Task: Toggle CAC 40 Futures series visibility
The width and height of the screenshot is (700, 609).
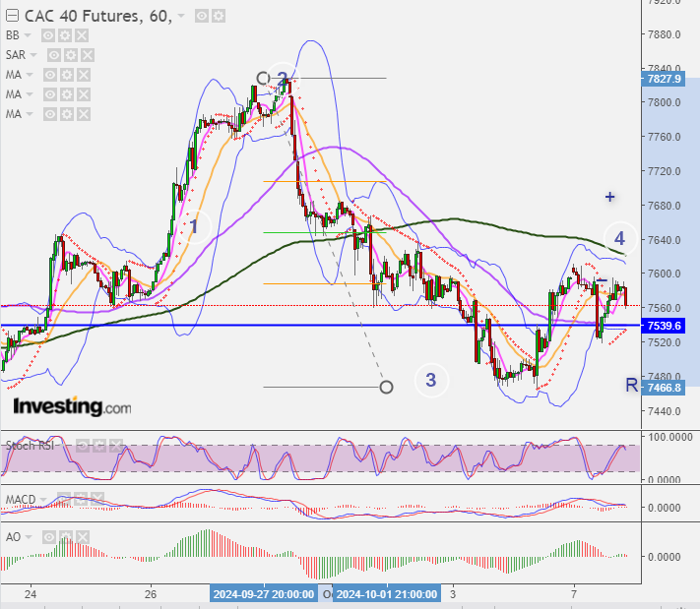Action: [x=202, y=17]
